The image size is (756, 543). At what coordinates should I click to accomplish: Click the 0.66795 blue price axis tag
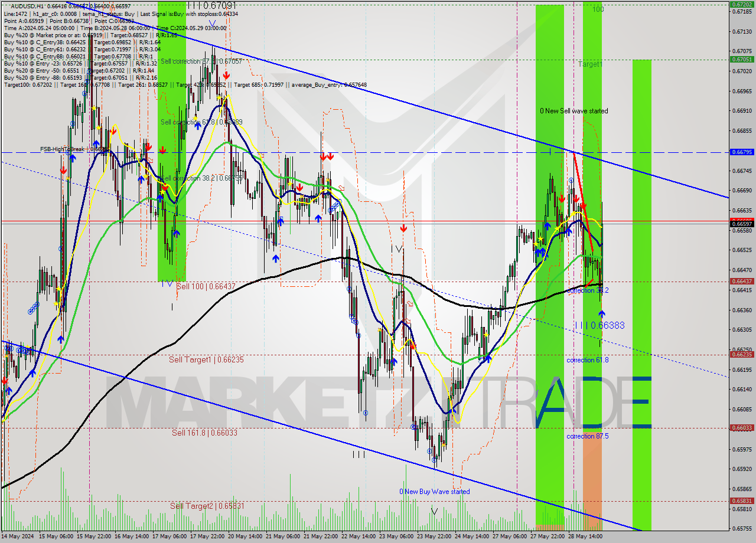(x=741, y=152)
